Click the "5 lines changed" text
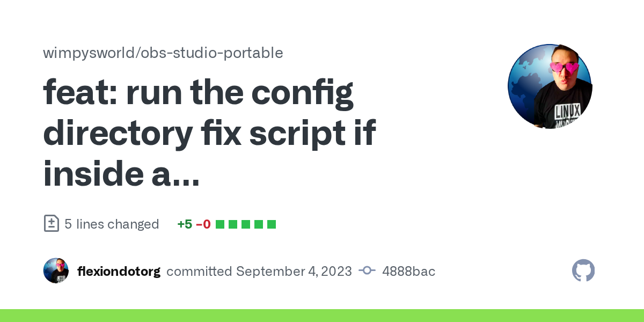The width and height of the screenshot is (644, 322). pos(112,224)
